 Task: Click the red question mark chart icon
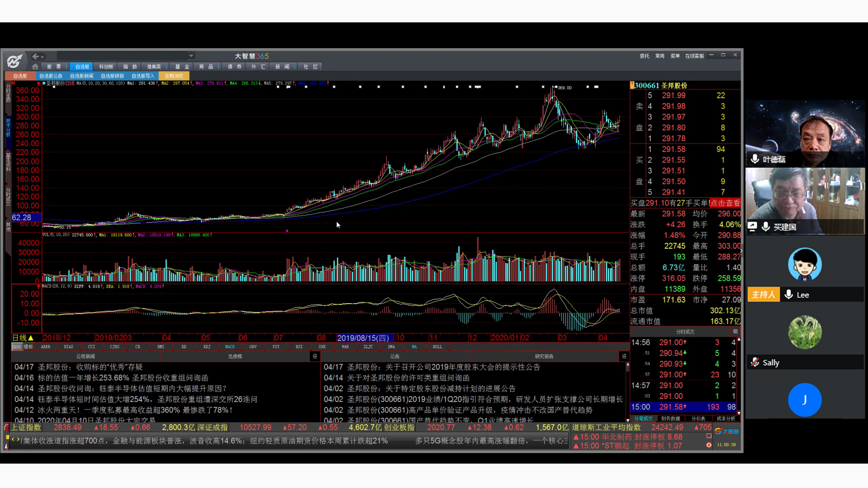pyautogui.click(x=38, y=83)
